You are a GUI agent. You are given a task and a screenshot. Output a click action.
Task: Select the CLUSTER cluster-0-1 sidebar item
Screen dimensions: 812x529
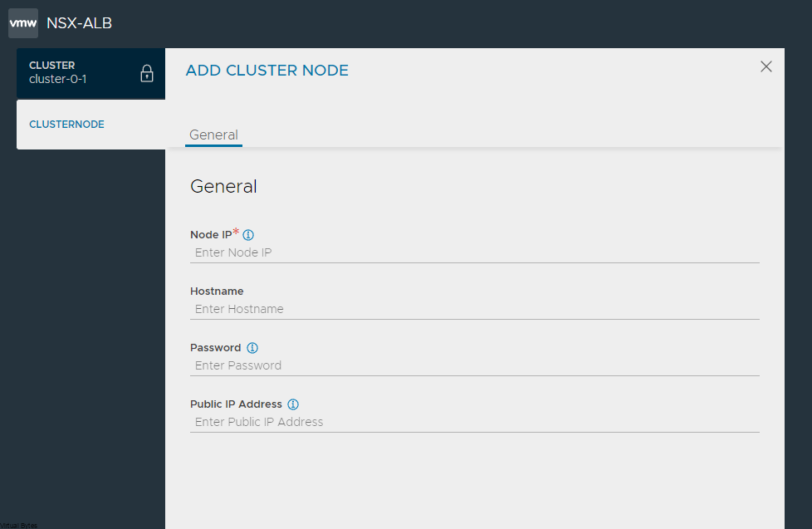[x=91, y=73]
